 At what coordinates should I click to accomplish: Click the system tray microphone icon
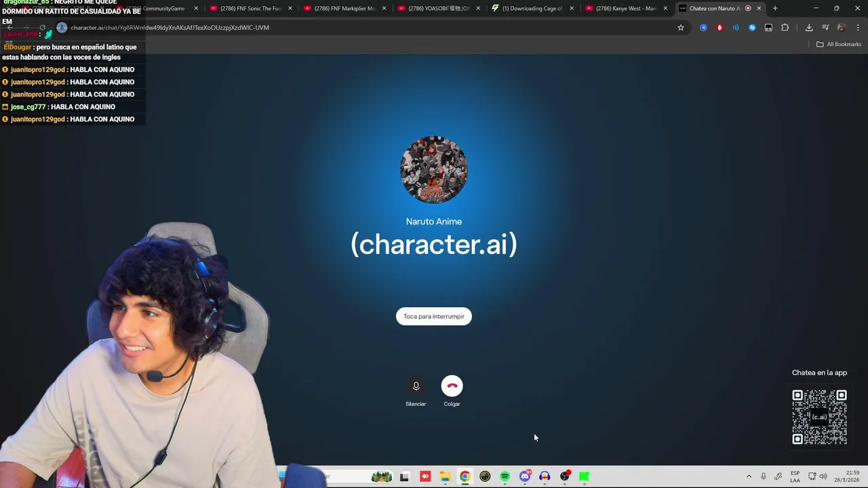coord(764,476)
